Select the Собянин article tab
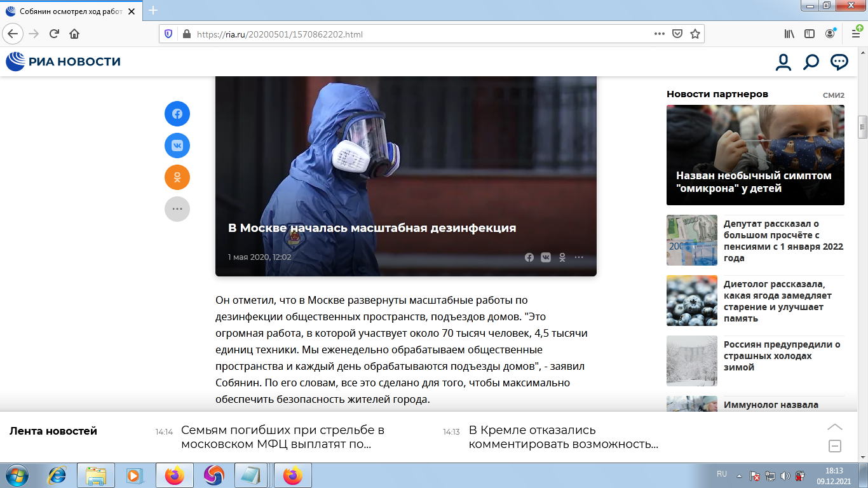Viewport: 868px width, 488px height. (x=70, y=11)
